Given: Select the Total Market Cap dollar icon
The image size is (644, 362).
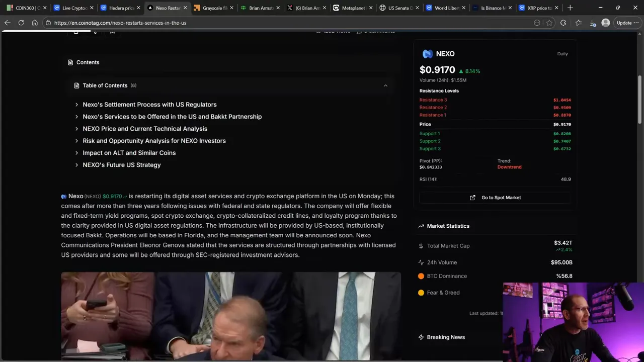Looking at the screenshot, I should click(x=421, y=245).
